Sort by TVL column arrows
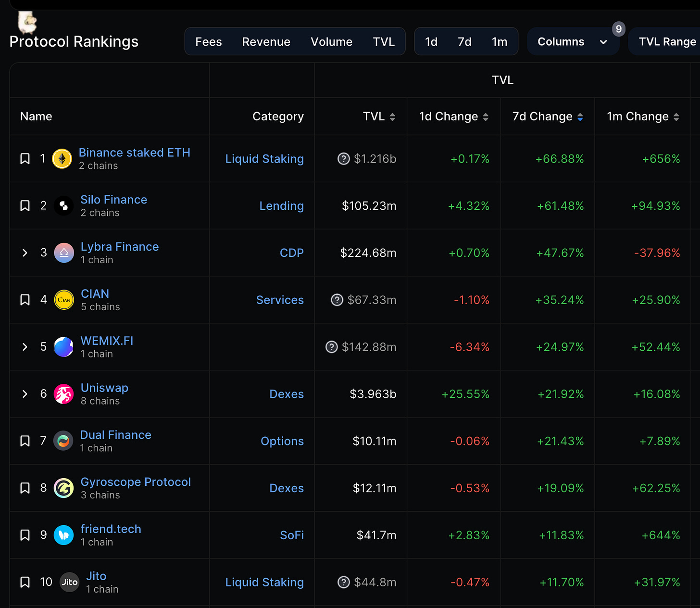Image resolution: width=700 pixels, height=608 pixels. pos(392,117)
